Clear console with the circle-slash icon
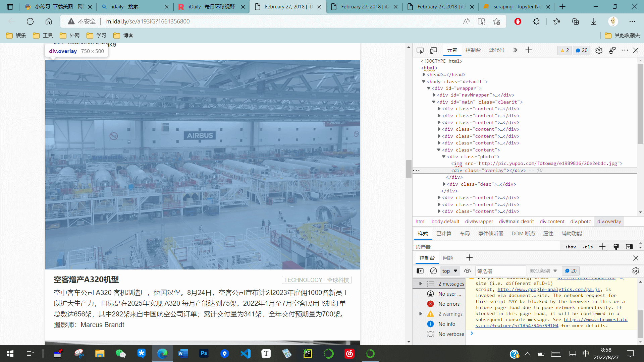Screen dimensions: 644x362 click(433, 271)
